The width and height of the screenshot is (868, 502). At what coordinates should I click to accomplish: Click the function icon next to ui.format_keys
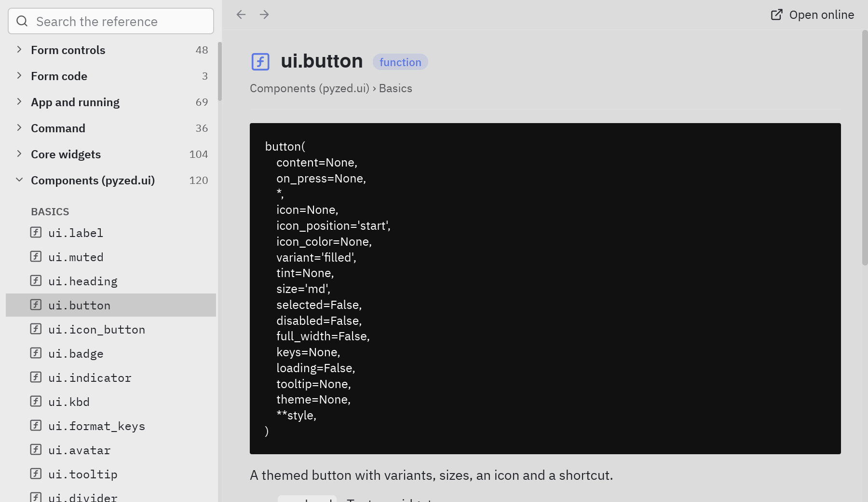click(36, 425)
